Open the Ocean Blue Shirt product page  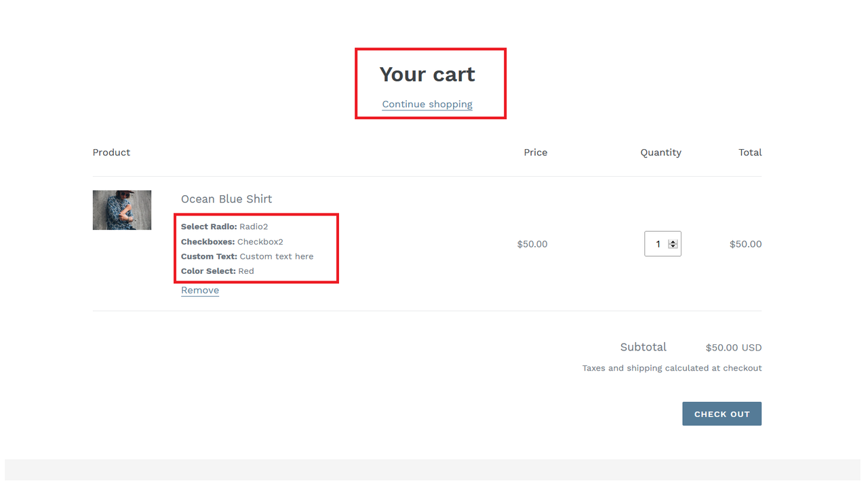(226, 199)
